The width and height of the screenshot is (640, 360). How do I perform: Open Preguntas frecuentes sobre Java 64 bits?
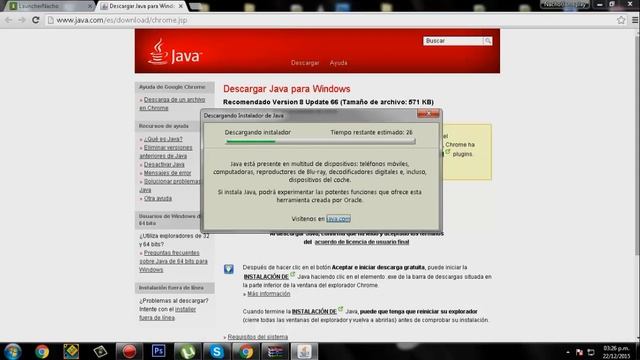tap(173, 261)
